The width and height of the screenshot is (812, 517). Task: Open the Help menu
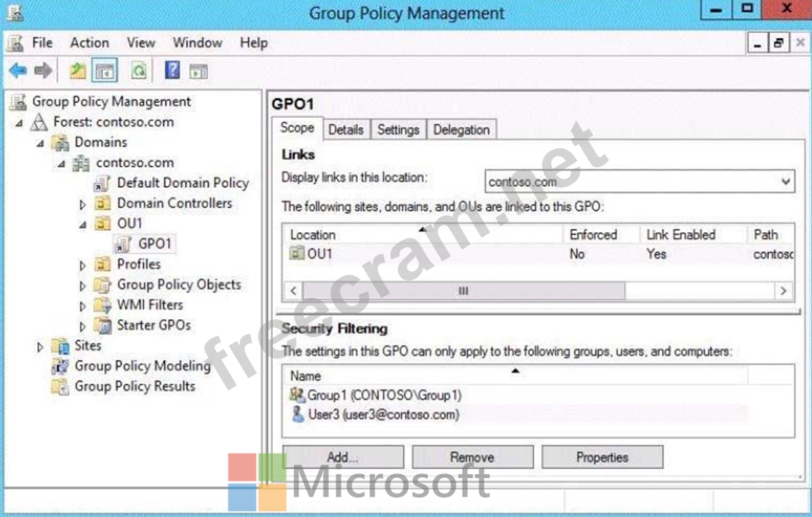click(254, 42)
